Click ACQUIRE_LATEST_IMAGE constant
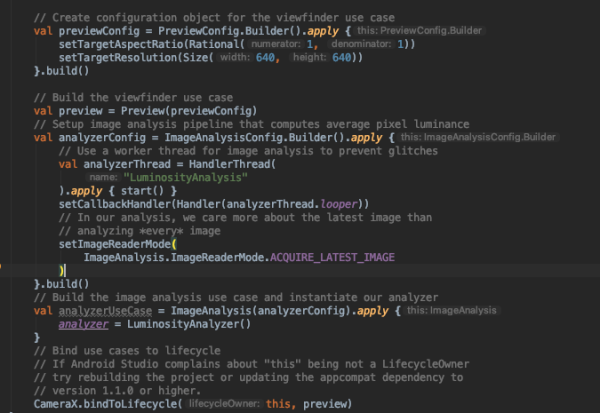Image resolution: width=600 pixels, height=413 pixels. [332, 258]
